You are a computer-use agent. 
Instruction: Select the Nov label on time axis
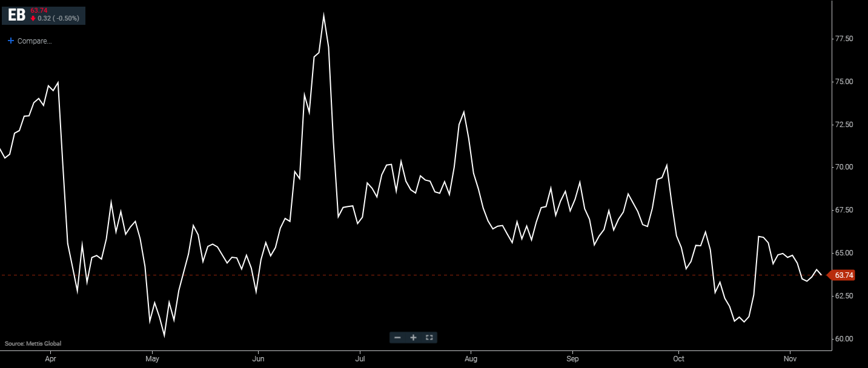coord(790,359)
